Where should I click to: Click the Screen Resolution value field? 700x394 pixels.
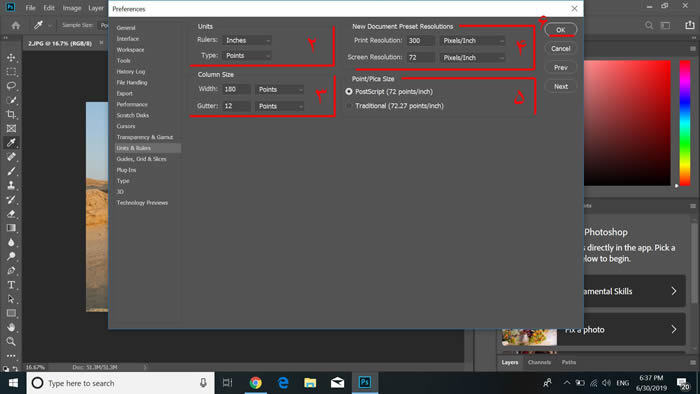pyautogui.click(x=421, y=58)
